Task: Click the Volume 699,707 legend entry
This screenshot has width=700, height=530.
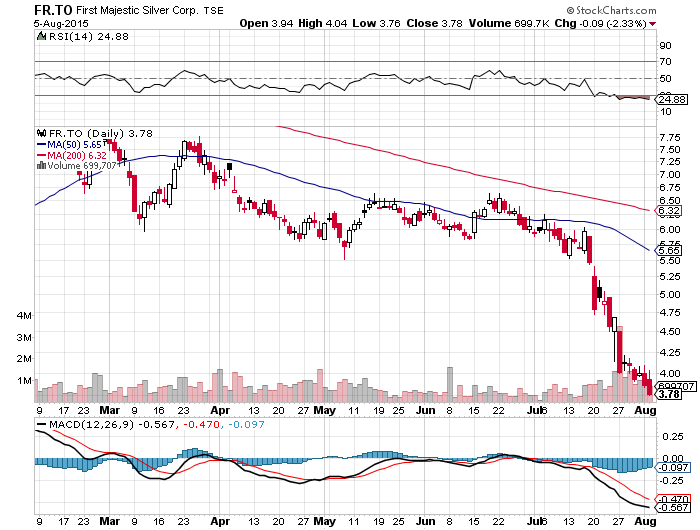Action: (82, 166)
